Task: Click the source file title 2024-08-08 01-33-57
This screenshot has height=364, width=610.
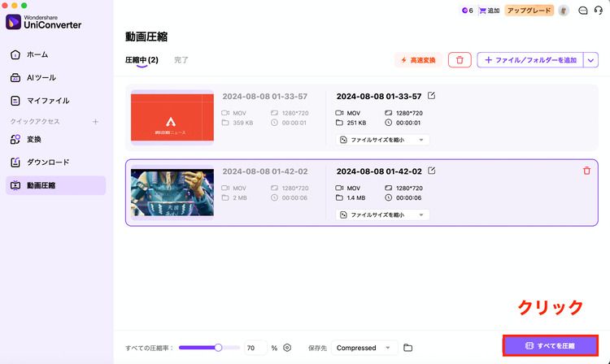Action: [264, 97]
